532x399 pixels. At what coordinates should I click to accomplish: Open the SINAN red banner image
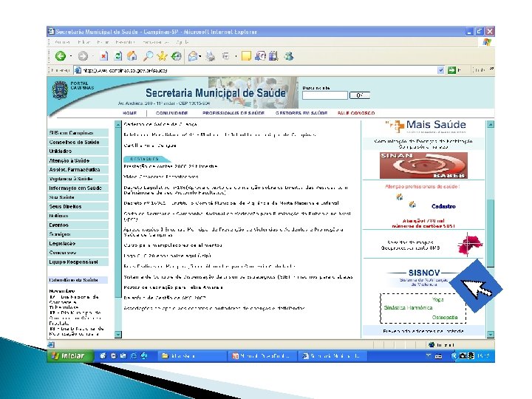point(423,166)
